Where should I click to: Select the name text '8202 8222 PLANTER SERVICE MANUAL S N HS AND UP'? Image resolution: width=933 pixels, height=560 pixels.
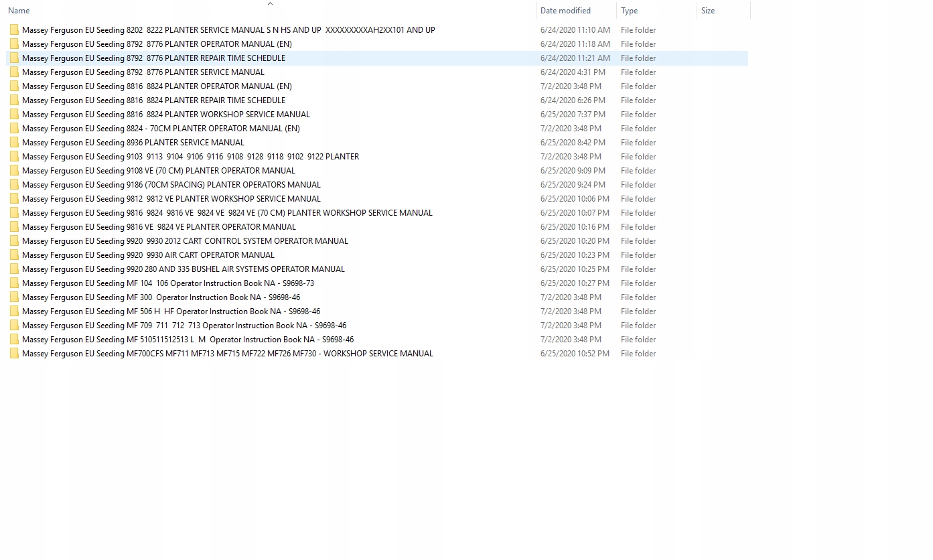click(224, 30)
